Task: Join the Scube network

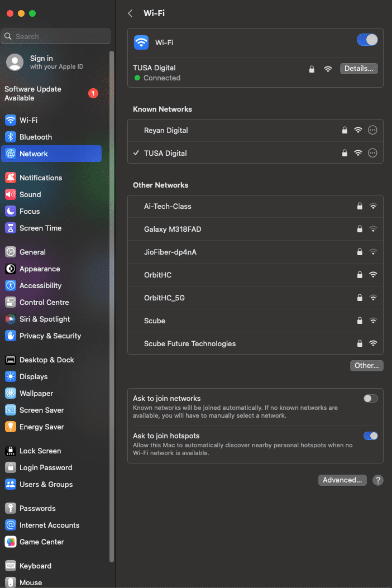Action: coord(255,321)
